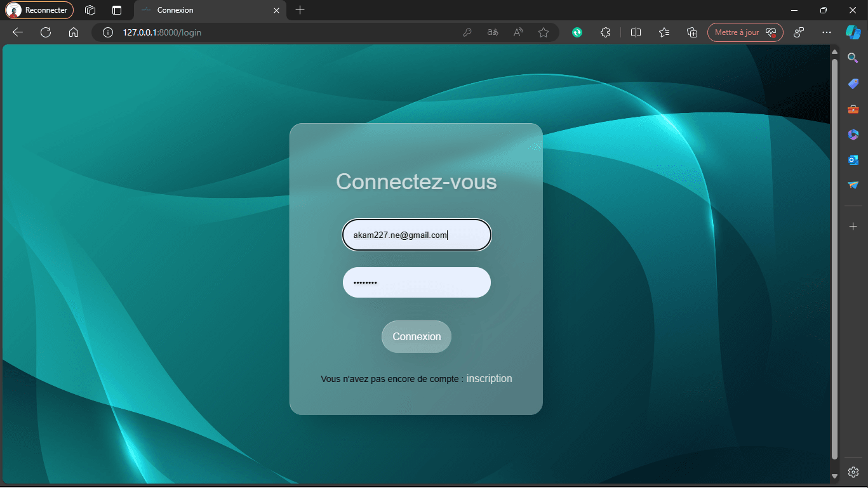The width and height of the screenshot is (868, 488).
Task: Open the Extensions puzzle icon
Action: tap(605, 32)
